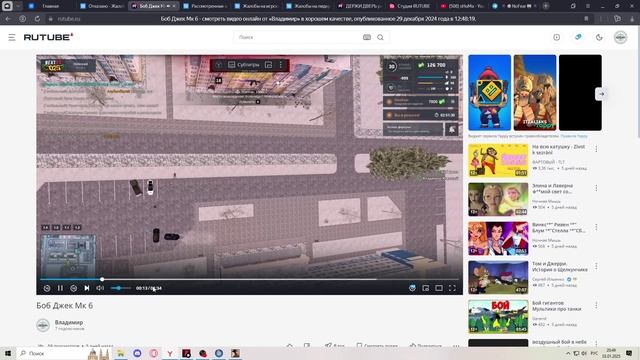The height and width of the screenshot is (360, 640).
Task: Pause the video playback
Action: [60, 288]
